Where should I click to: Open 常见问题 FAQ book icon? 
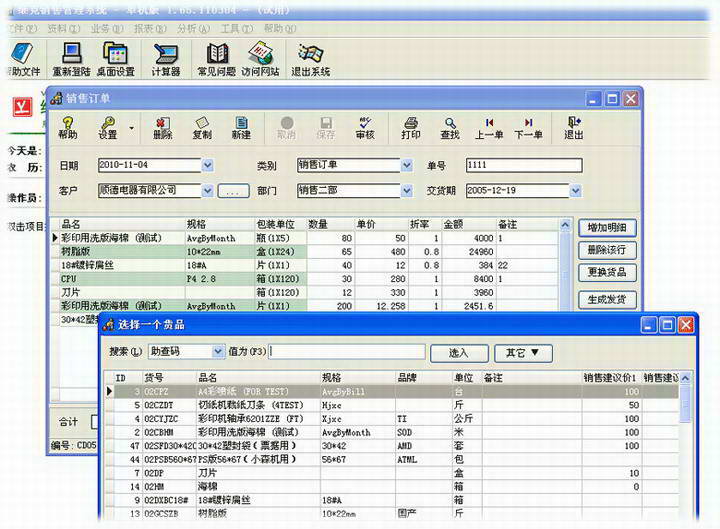click(x=216, y=59)
